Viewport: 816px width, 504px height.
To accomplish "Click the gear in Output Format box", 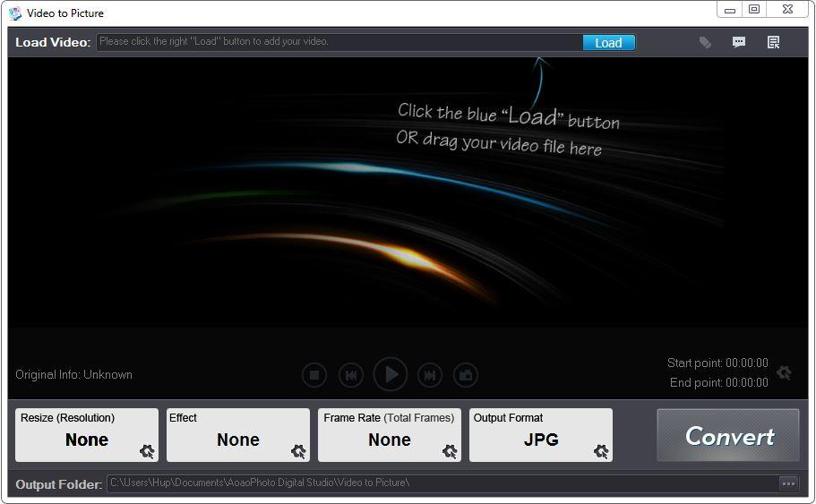I will (602, 451).
